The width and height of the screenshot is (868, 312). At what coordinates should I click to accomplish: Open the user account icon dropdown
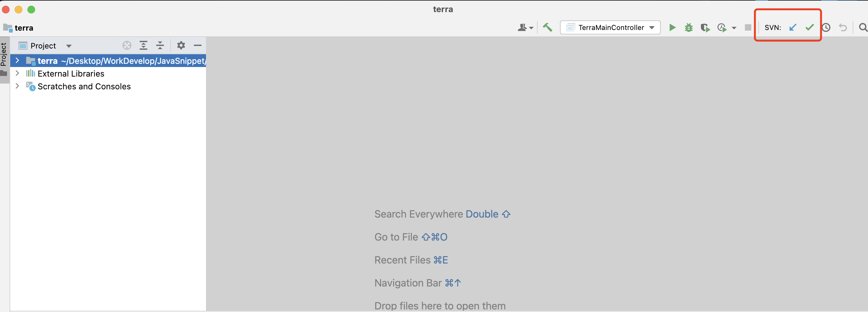[x=525, y=28]
